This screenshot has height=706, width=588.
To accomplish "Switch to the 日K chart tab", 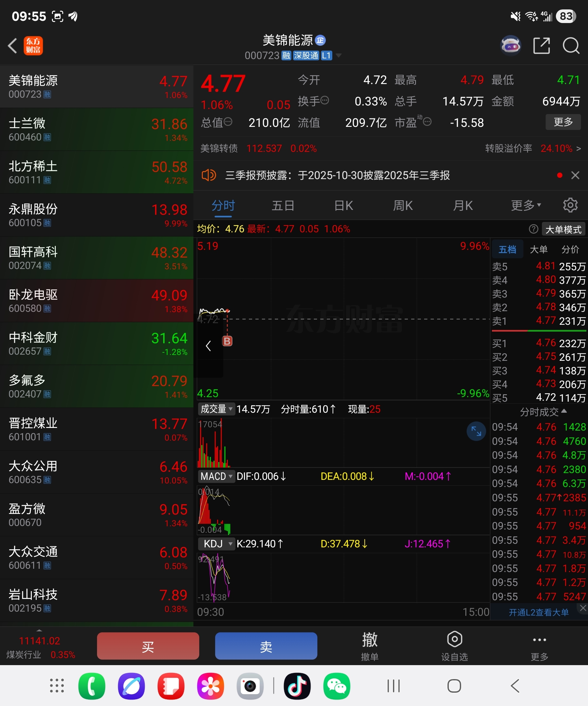I will point(344,205).
